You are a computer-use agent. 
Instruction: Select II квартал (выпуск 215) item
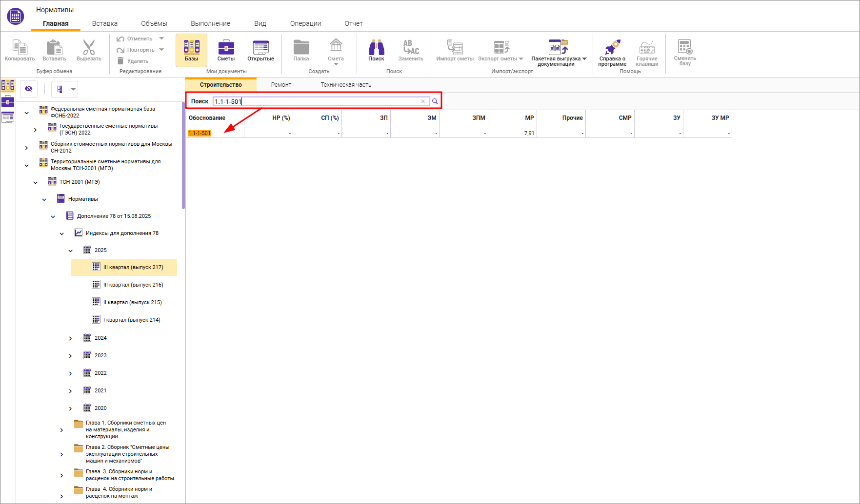tap(132, 302)
